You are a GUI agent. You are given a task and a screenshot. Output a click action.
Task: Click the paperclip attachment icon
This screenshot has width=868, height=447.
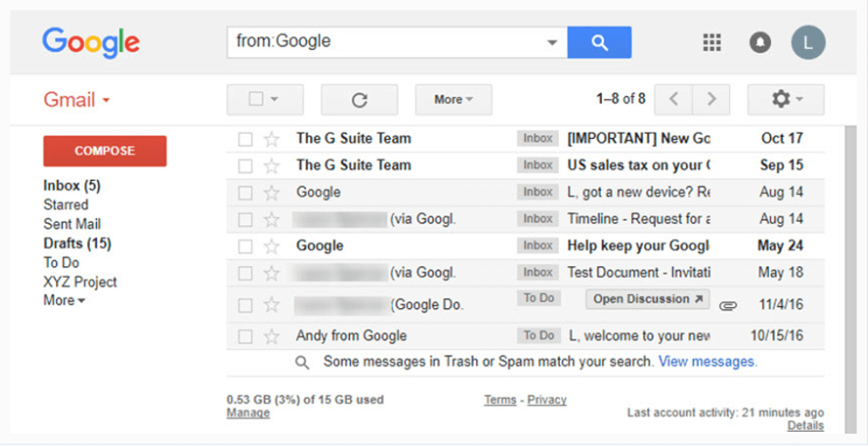tap(728, 305)
